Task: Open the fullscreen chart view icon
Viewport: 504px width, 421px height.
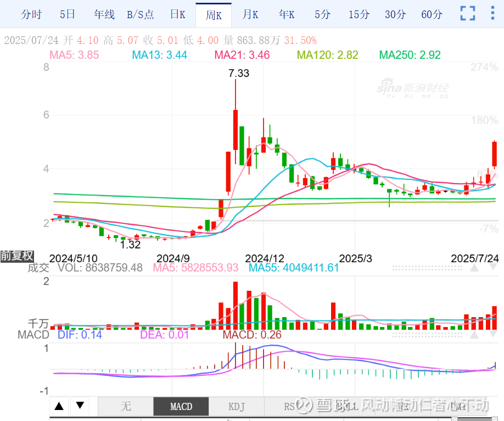Action: (468, 14)
